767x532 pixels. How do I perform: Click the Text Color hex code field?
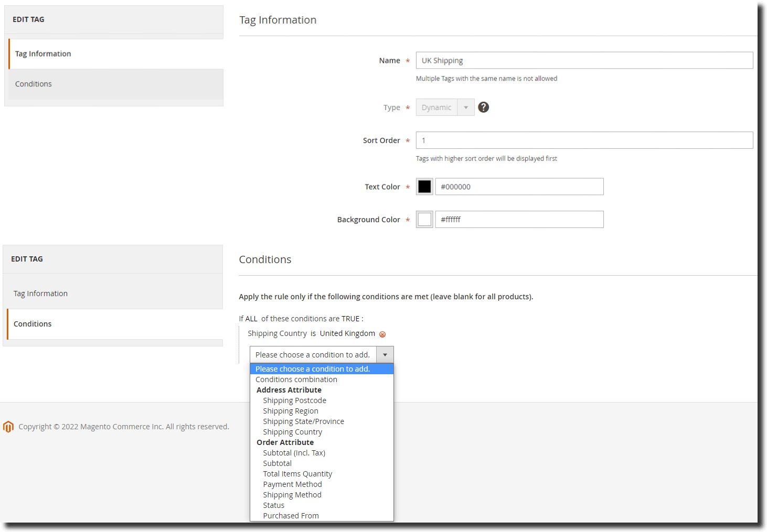[519, 187]
